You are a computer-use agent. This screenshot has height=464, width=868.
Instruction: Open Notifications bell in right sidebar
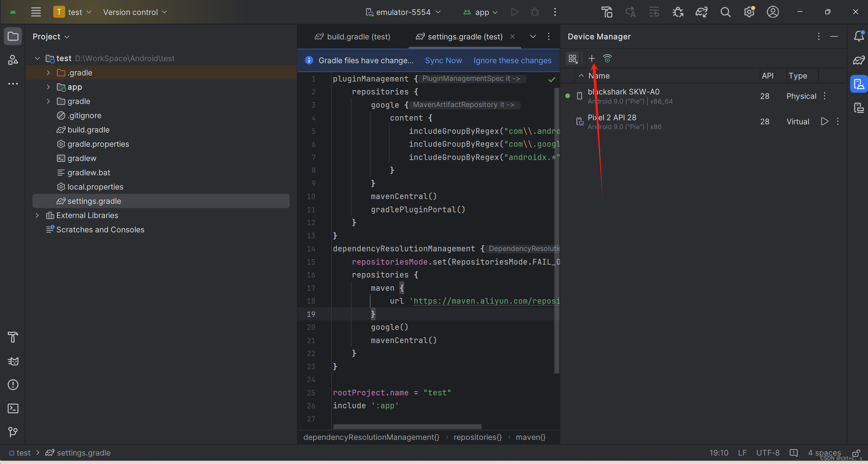click(x=859, y=36)
